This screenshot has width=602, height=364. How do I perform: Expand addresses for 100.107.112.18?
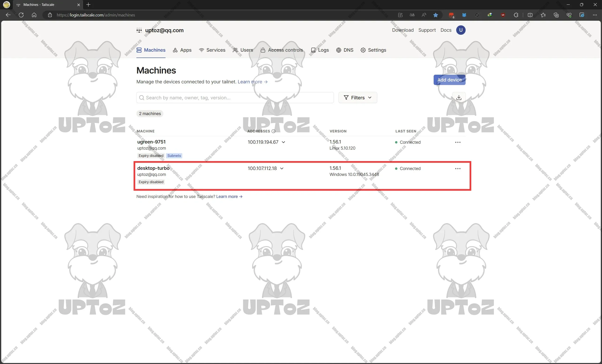282,169
